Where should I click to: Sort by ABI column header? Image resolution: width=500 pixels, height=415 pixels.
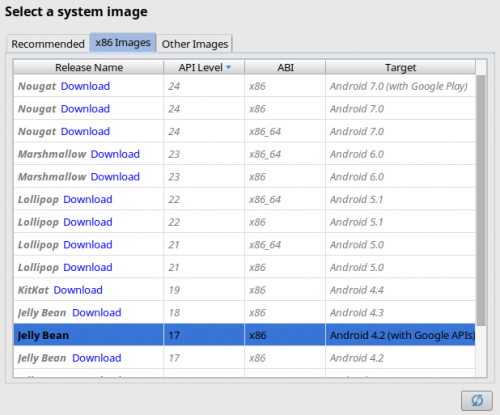285,67
